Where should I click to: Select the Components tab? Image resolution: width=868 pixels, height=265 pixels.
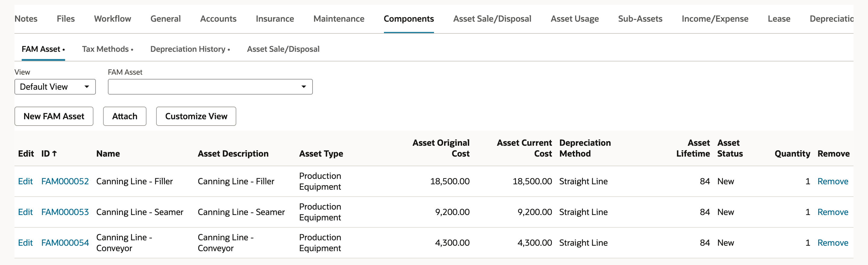(409, 19)
